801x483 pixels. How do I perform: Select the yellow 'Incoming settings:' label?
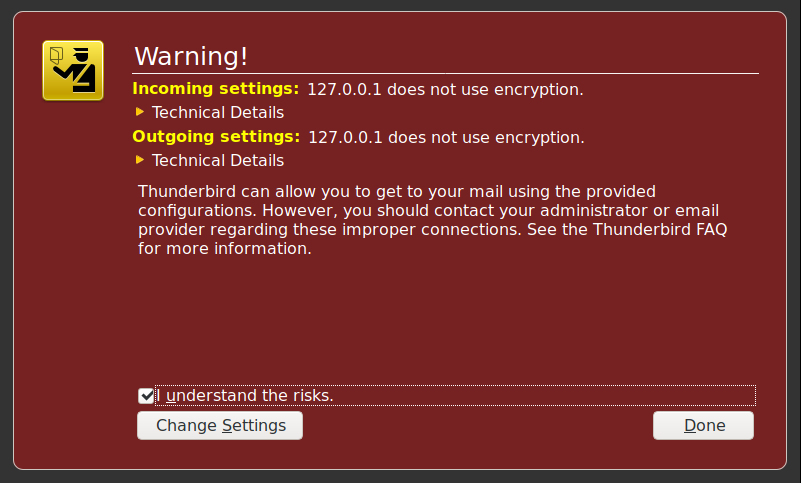(216, 89)
